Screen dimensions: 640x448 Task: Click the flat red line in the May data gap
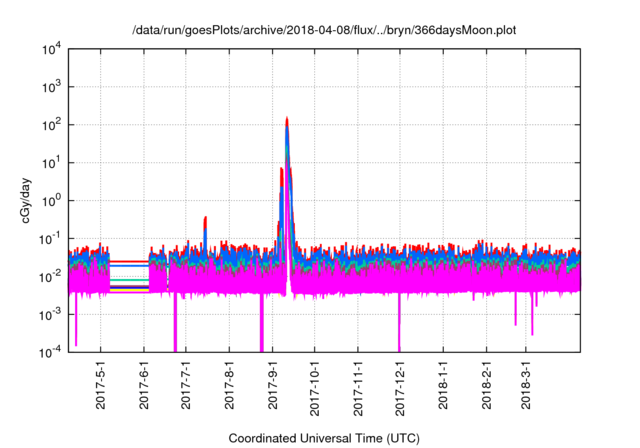pos(128,261)
